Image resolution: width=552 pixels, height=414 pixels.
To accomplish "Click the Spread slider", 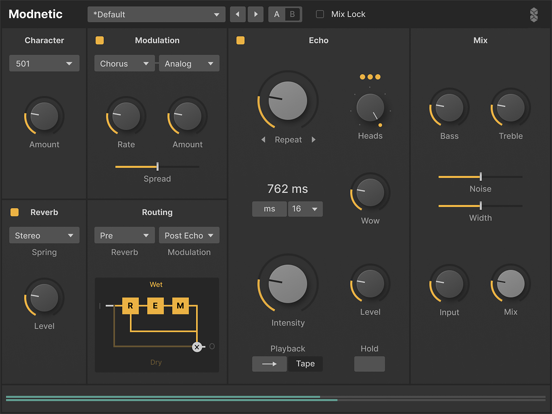I will point(157,167).
